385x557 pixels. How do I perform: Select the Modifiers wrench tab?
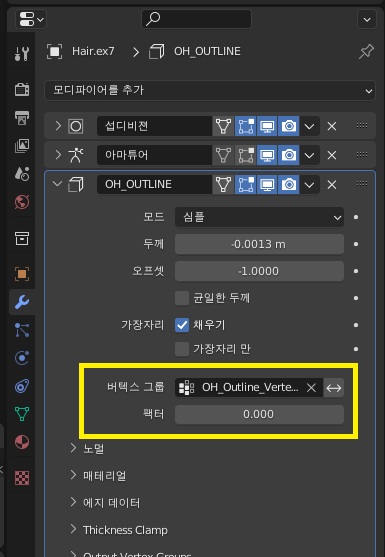[x=22, y=302]
